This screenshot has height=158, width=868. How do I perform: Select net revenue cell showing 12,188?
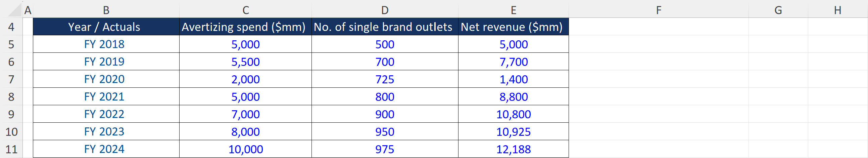click(x=513, y=149)
